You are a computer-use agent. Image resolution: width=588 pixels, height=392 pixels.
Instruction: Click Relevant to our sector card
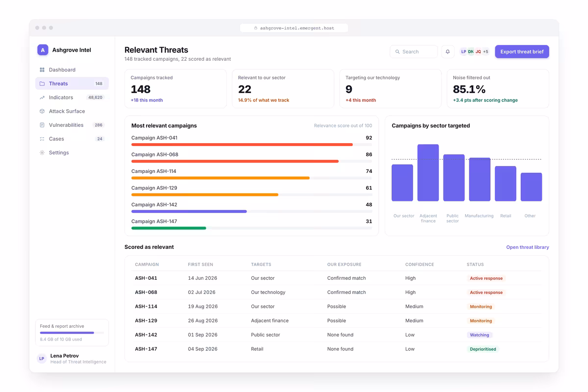pyautogui.click(x=283, y=89)
